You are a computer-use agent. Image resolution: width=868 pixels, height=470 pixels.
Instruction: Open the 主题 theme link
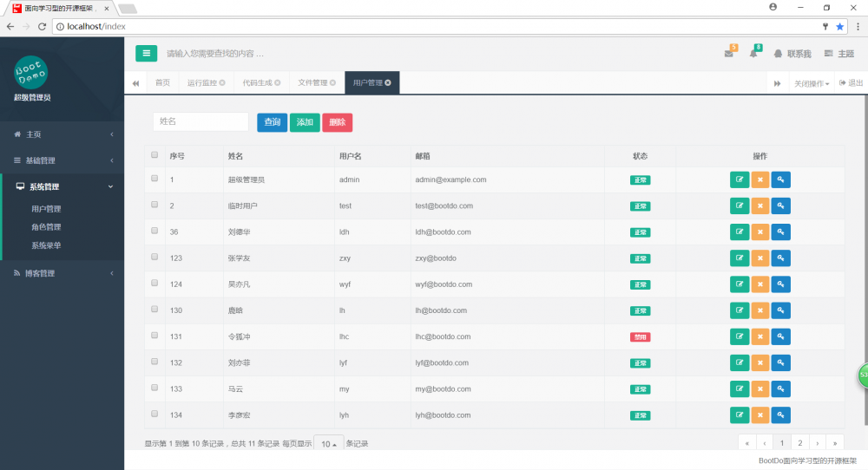coord(839,54)
